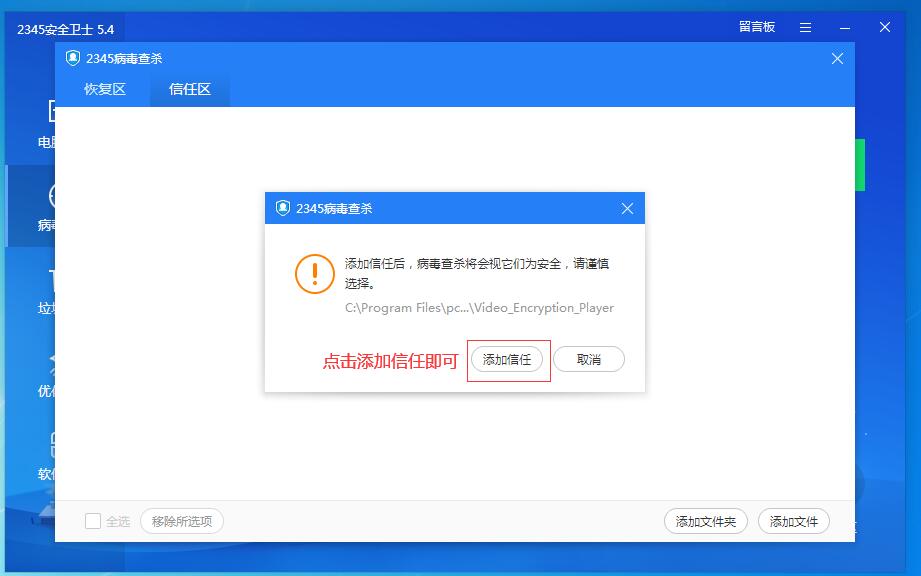Click the 添加文件夹 button

coord(705,521)
